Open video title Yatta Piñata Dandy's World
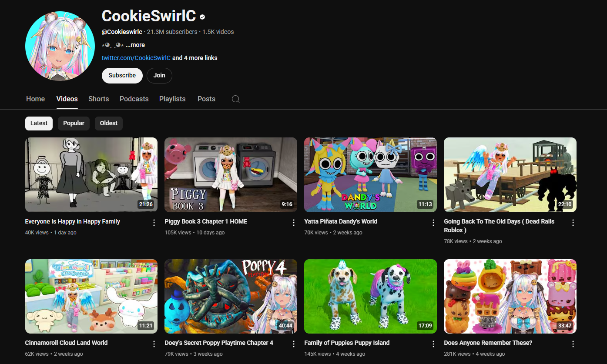This screenshot has width=607, height=364. point(341,221)
